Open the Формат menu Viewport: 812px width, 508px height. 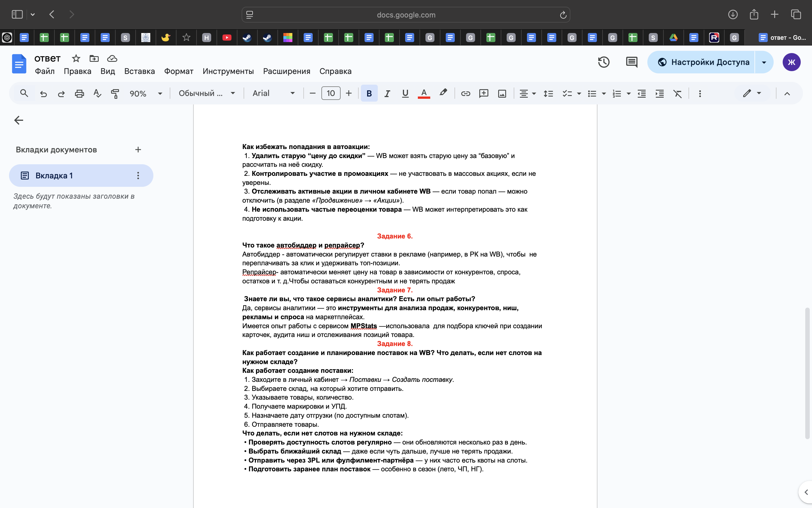[178, 71]
